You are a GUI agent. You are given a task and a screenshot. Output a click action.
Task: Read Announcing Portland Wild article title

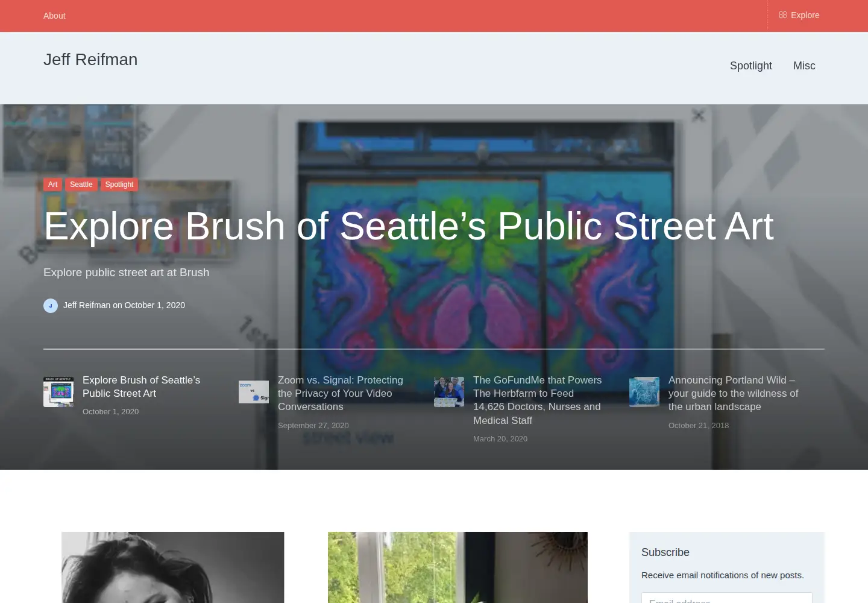point(734,393)
